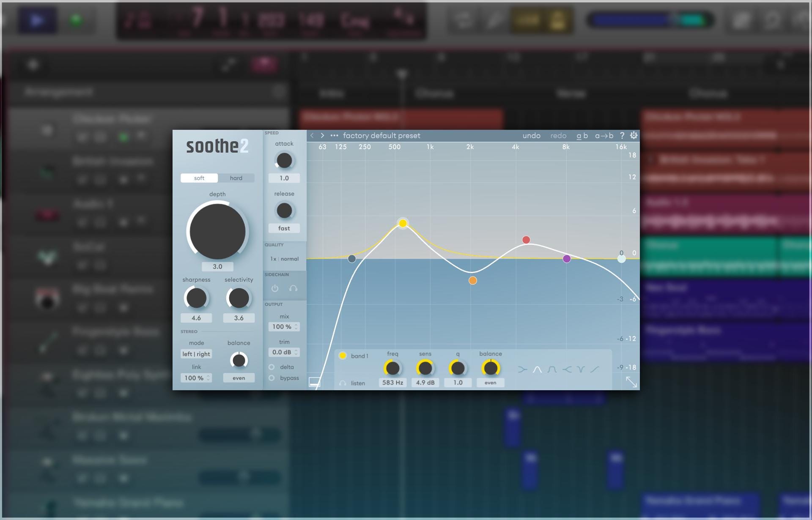The width and height of the screenshot is (812, 520).
Task: Click the link 100 % stepper arrows
Action: pos(208,378)
